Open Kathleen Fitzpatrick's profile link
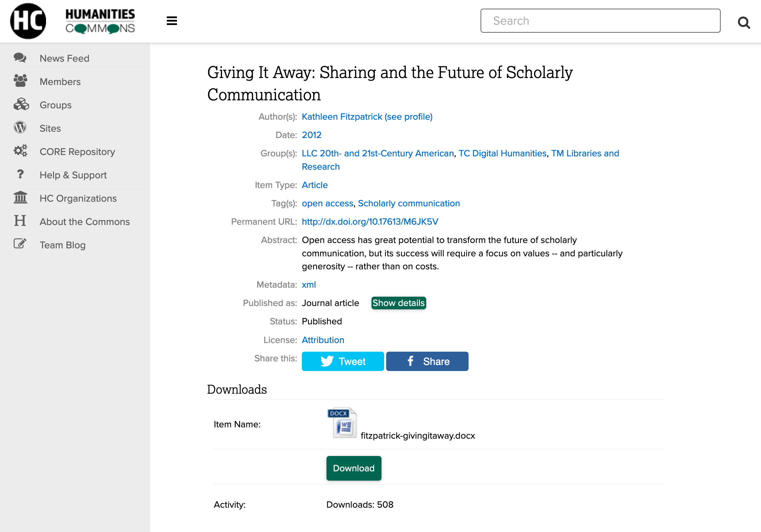This screenshot has height=532, width=761. (367, 117)
